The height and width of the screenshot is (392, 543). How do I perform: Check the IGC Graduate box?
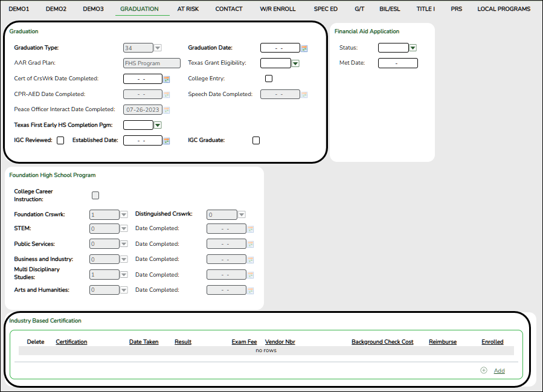point(256,140)
